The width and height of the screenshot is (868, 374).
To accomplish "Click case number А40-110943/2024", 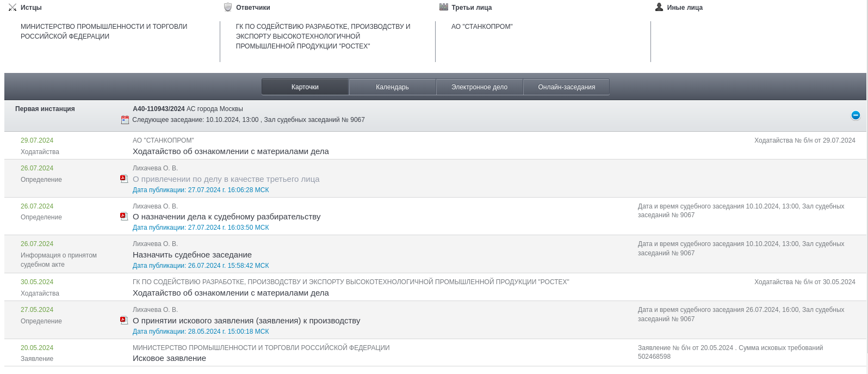I will pos(158,109).
